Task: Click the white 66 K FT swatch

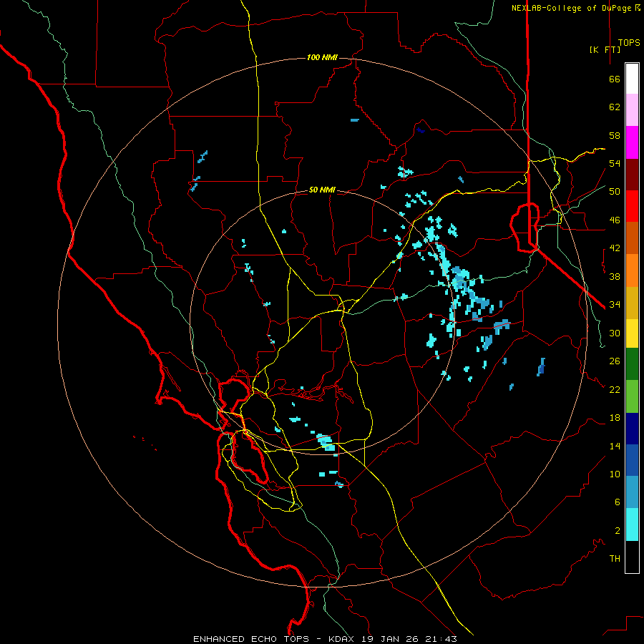Action: tap(632, 79)
